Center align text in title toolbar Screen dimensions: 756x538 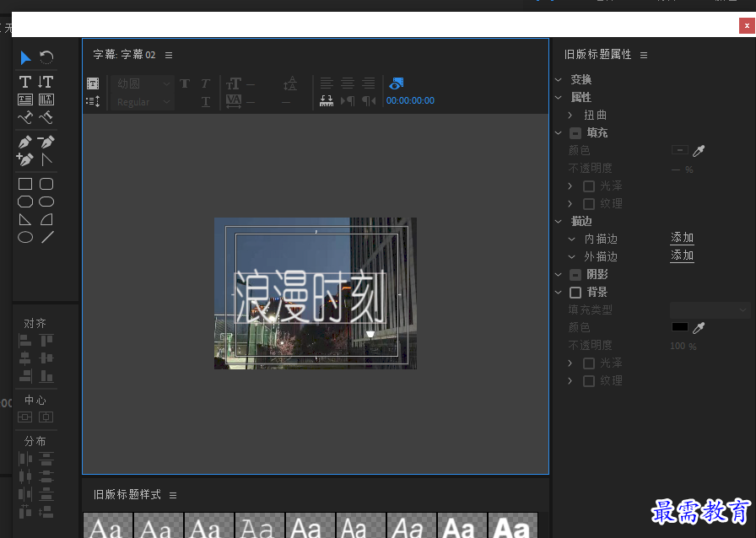[348, 83]
